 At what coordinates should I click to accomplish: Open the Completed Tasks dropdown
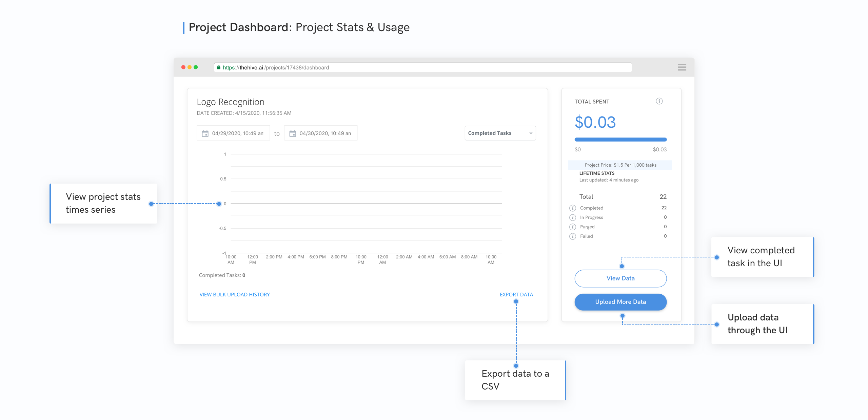click(500, 133)
